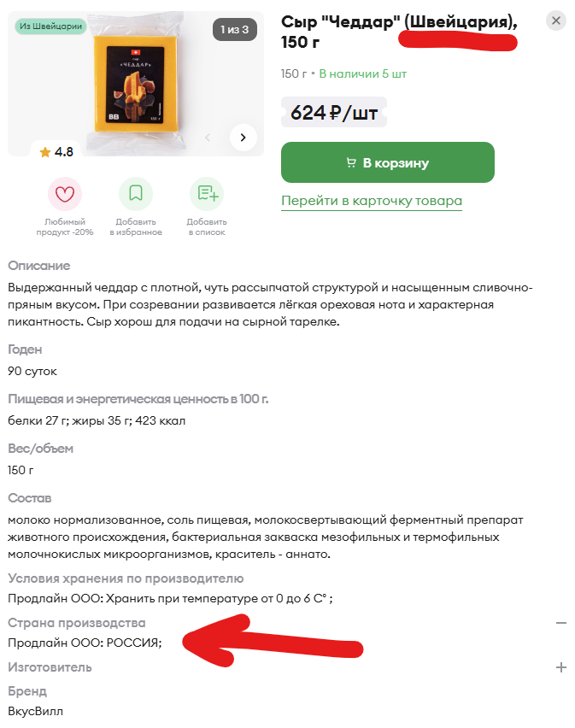Open 'Перейти в карточку товара' link
Screen dimensions: 575x728
pyautogui.click(x=372, y=201)
